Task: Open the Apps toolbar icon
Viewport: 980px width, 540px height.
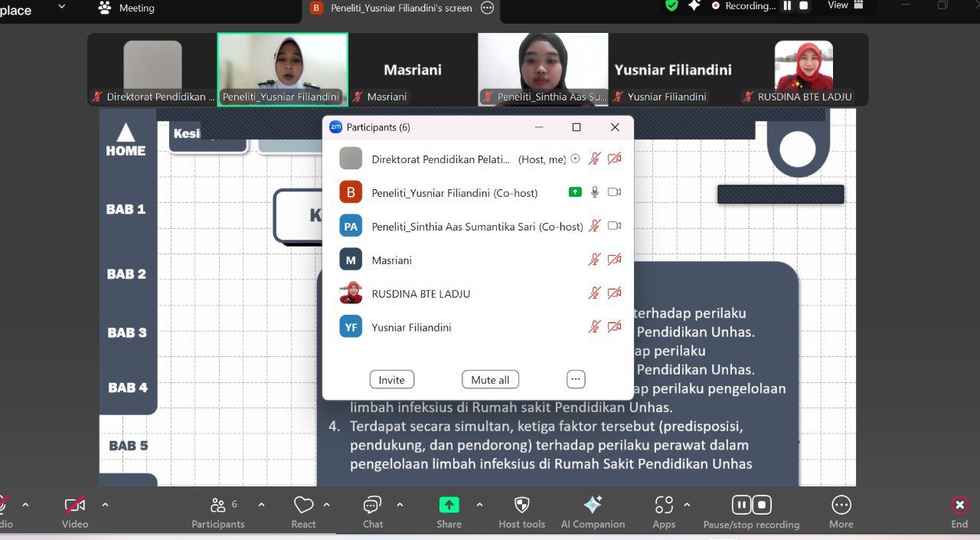Action: click(664, 505)
